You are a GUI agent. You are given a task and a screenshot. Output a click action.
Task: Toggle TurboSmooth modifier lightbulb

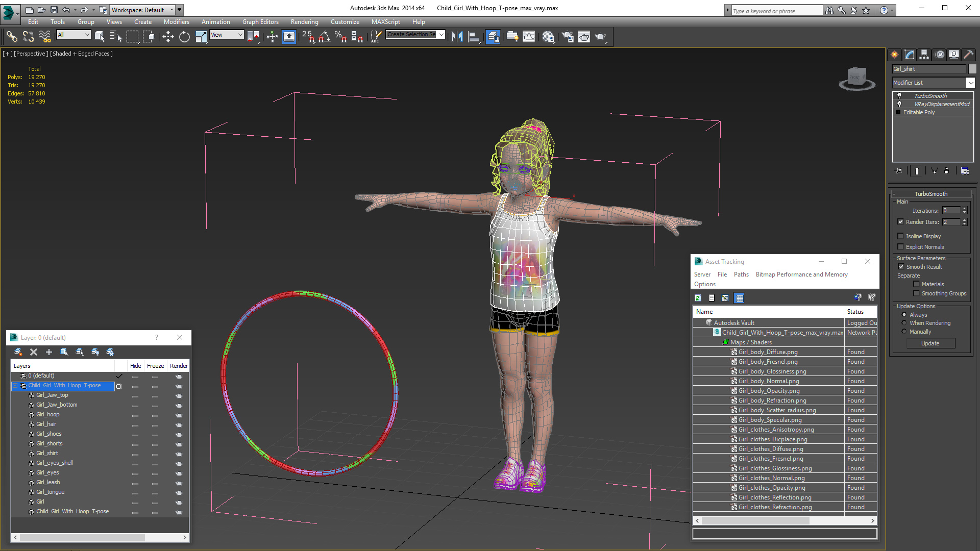pos(899,96)
